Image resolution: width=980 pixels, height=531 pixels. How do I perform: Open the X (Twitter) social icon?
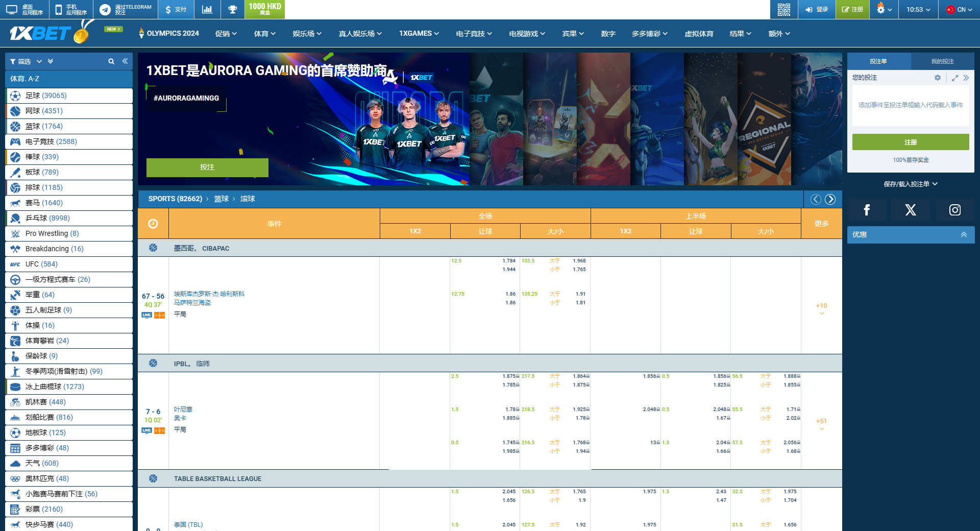click(911, 210)
